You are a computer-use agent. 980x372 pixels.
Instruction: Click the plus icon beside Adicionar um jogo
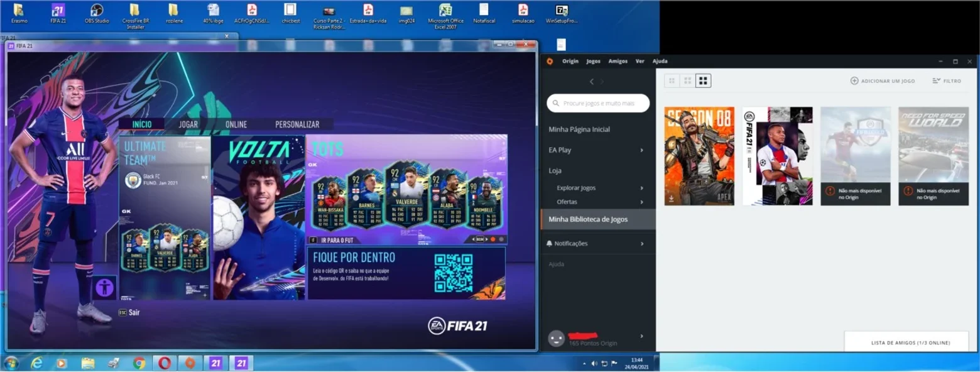coord(854,81)
